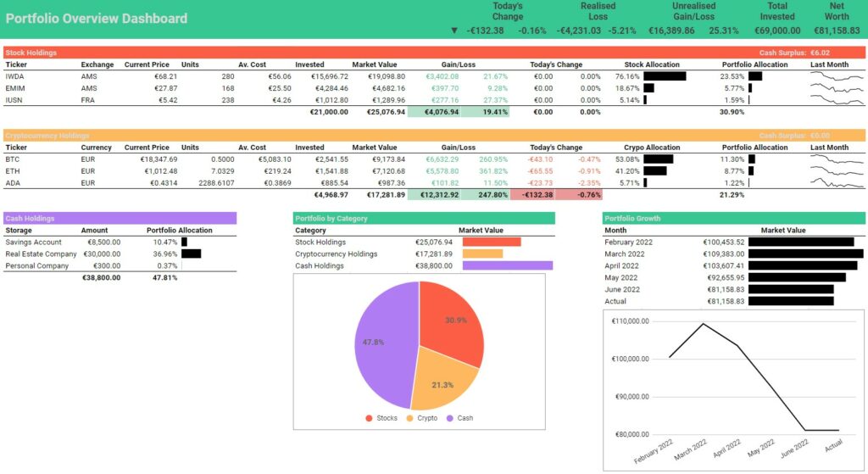
Task: Select the Stock Holdings section header
Action: pyautogui.click(x=31, y=53)
